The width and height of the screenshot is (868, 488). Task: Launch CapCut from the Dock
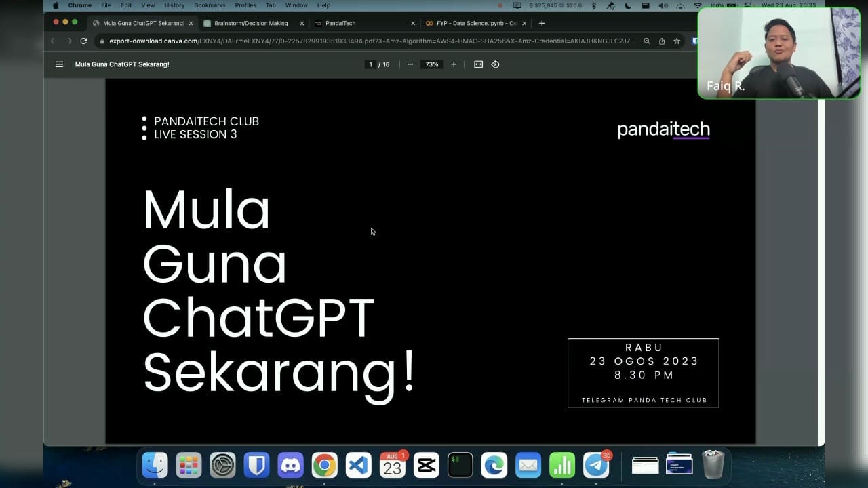click(427, 465)
